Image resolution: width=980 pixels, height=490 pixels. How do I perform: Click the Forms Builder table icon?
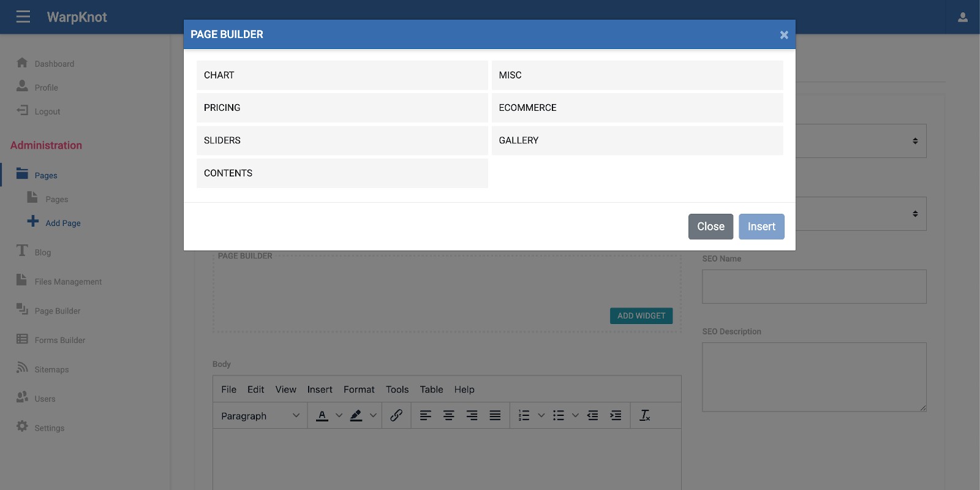coord(22,339)
